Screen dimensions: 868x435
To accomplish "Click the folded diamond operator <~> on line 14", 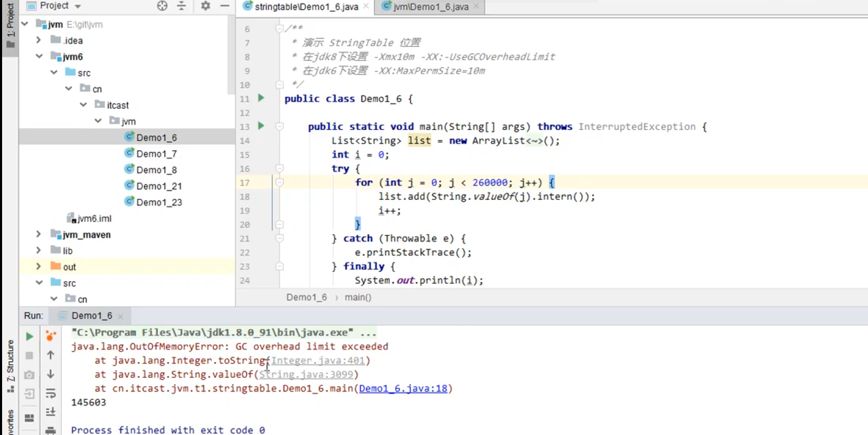I will 535,141.
